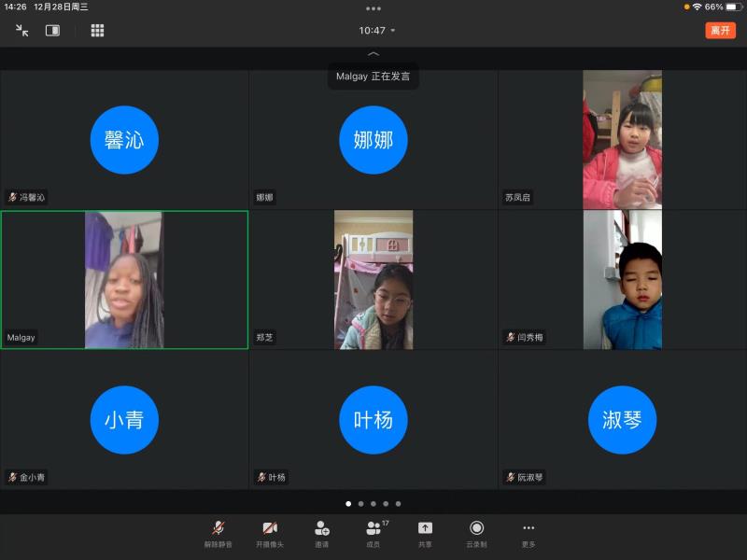Tap the mute indicator on 阮淑琴's tile

[x=512, y=477]
